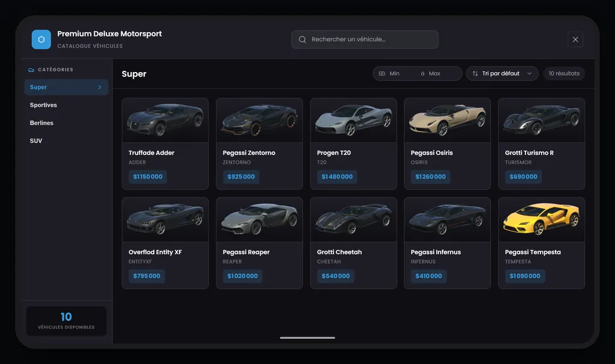Viewport: 615px width, 364px height.
Task: Click the Pegassi Osiris title text
Action: click(x=432, y=153)
